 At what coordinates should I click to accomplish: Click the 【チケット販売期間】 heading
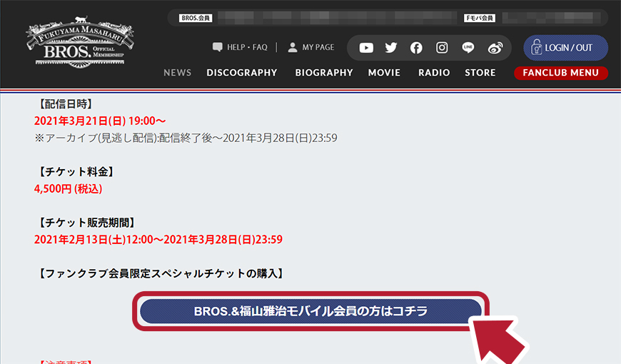point(86,223)
